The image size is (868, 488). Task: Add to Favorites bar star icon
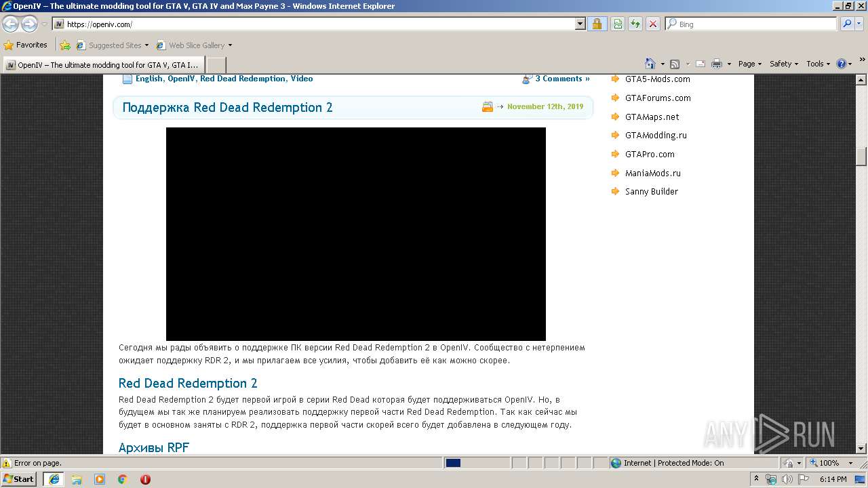(x=65, y=45)
